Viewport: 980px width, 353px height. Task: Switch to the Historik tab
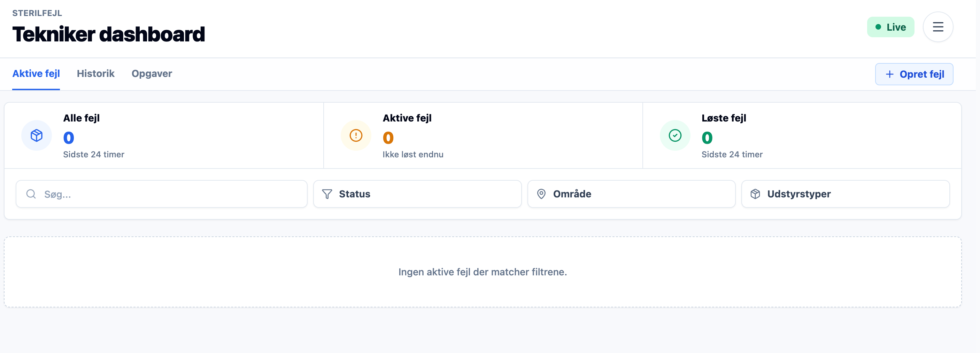[x=95, y=73]
